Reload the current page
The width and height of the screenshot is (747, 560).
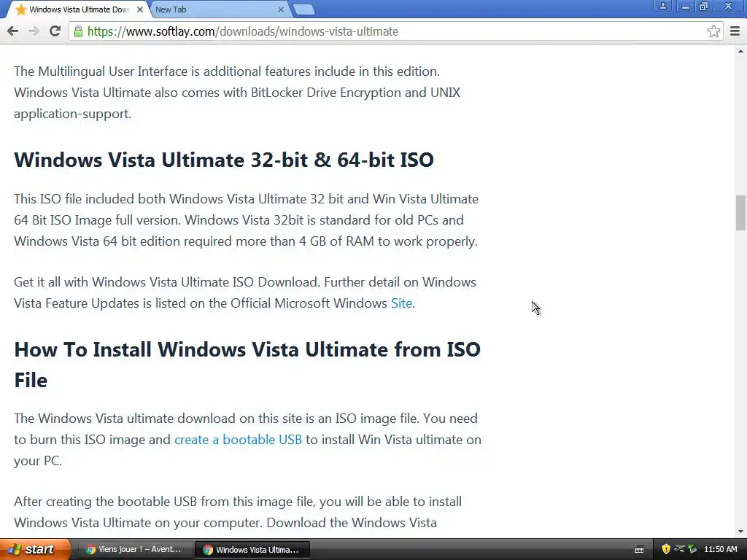pyautogui.click(x=55, y=31)
